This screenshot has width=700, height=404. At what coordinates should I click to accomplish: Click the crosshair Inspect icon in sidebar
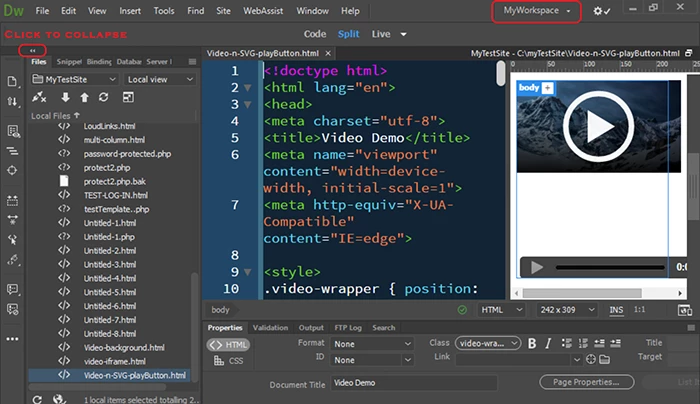[x=12, y=171]
